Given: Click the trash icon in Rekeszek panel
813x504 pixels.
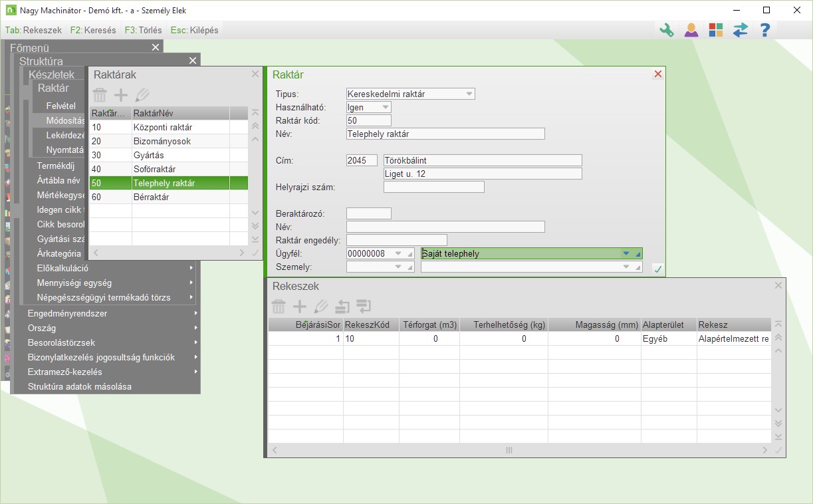Looking at the screenshot, I should point(279,307).
